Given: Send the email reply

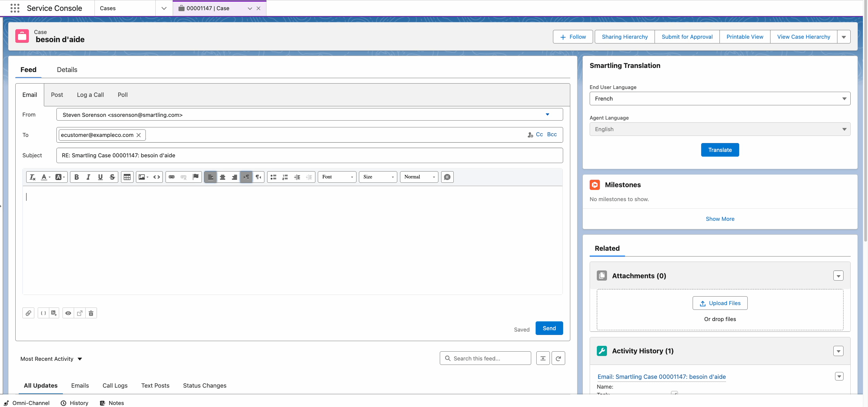Looking at the screenshot, I should pos(549,328).
